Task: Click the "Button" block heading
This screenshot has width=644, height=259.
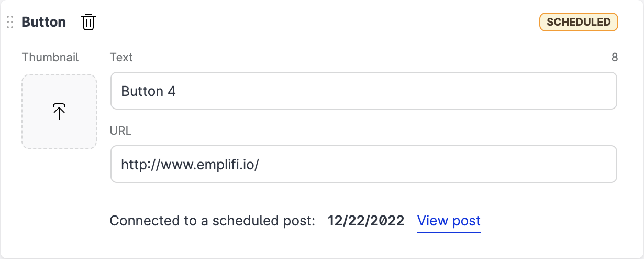Action: click(43, 22)
